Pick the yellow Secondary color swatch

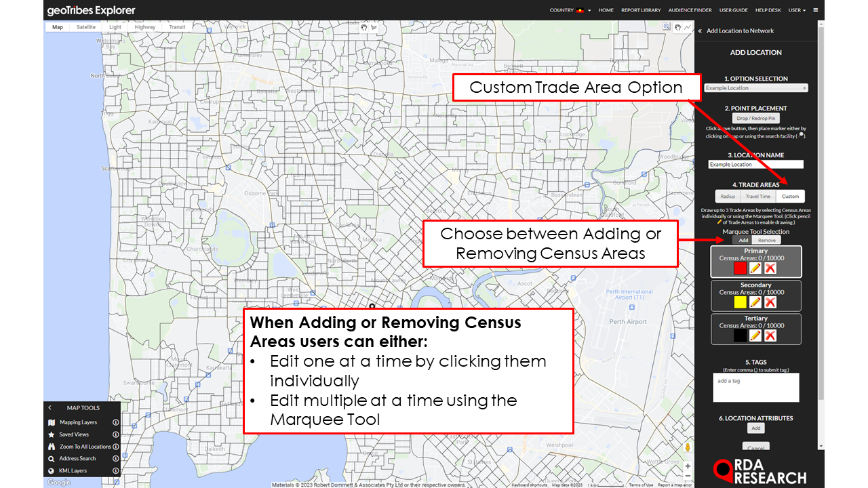click(740, 302)
